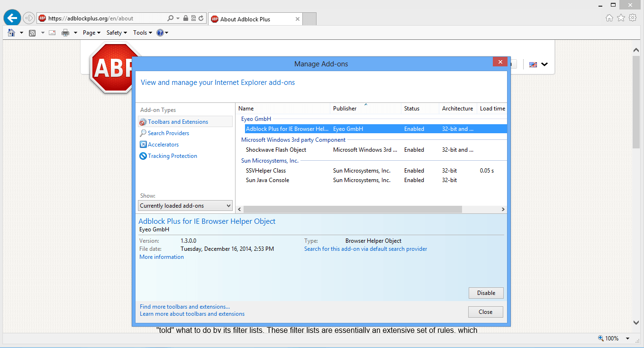The height and width of the screenshot is (348, 644).
Task: Open Favorites with the star icon
Action: click(621, 17)
